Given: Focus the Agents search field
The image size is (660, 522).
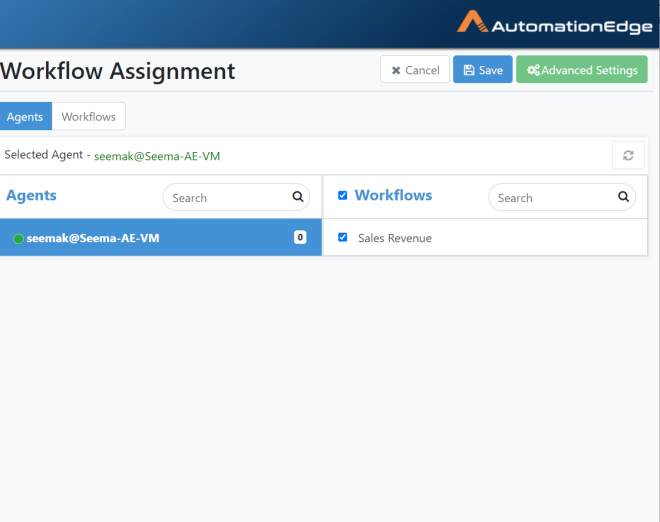Looking at the screenshot, I should 236,197.
